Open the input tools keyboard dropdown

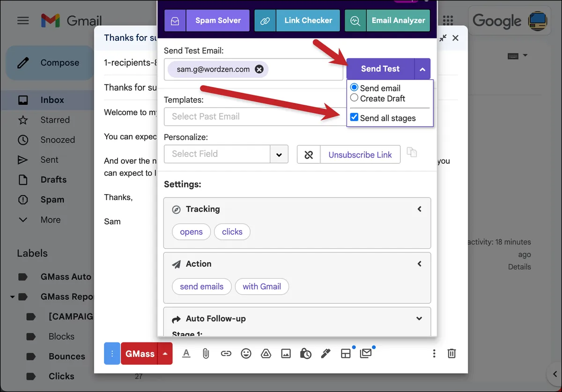point(518,56)
